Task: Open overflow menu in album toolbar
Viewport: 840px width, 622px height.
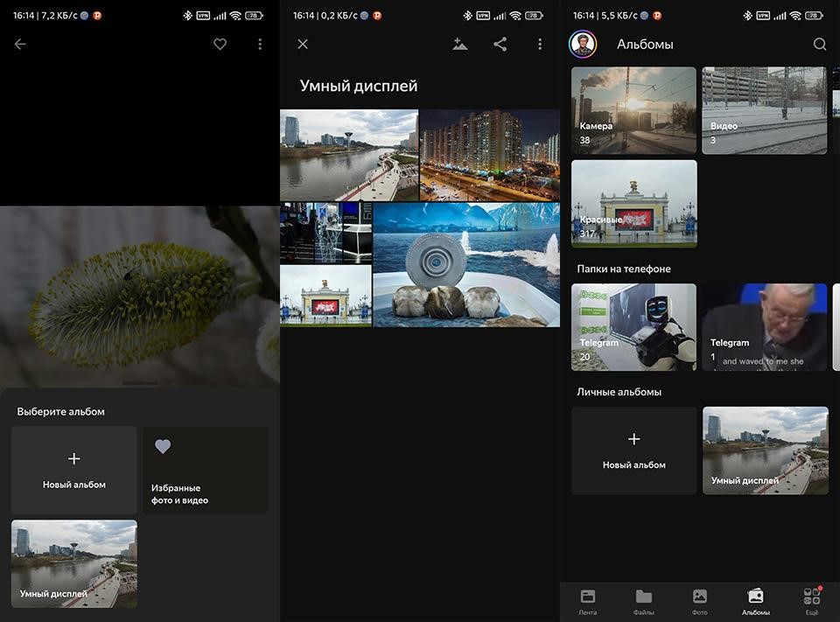Action: coord(540,45)
